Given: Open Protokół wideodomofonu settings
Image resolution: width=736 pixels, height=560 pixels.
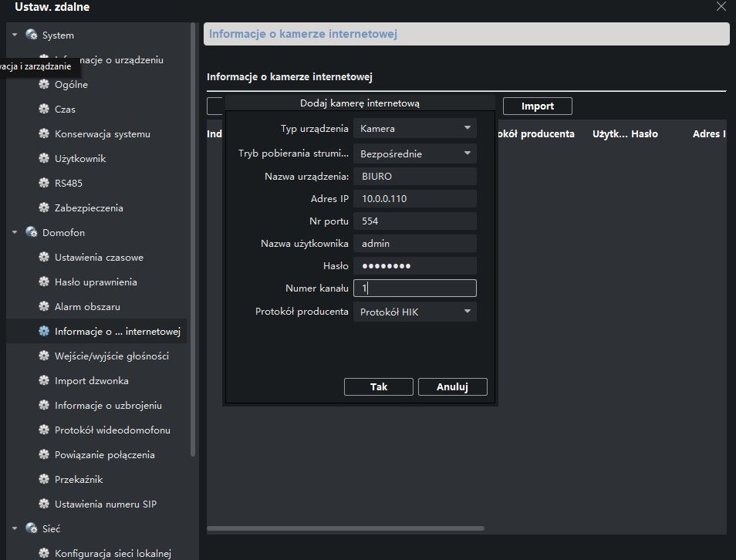Looking at the screenshot, I should pyautogui.click(x=112, y=430).
